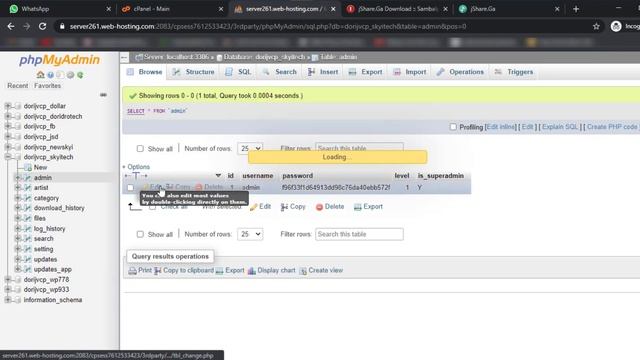Image resolution: width=640 pixels, height=360 pixels.
Task: Click the table icon beside files
Action: [28, 218]
